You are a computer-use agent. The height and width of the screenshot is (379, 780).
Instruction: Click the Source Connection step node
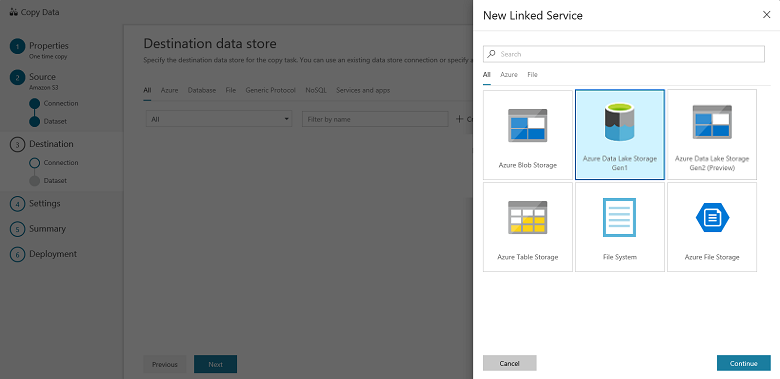point(34,103)
